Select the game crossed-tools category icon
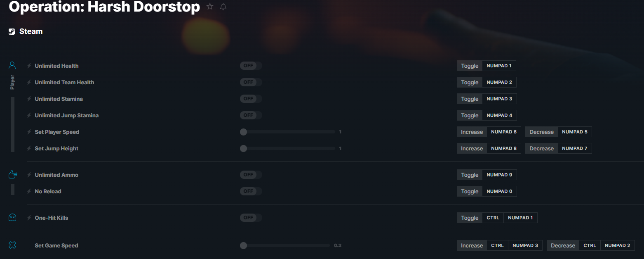 coord(12,245)
